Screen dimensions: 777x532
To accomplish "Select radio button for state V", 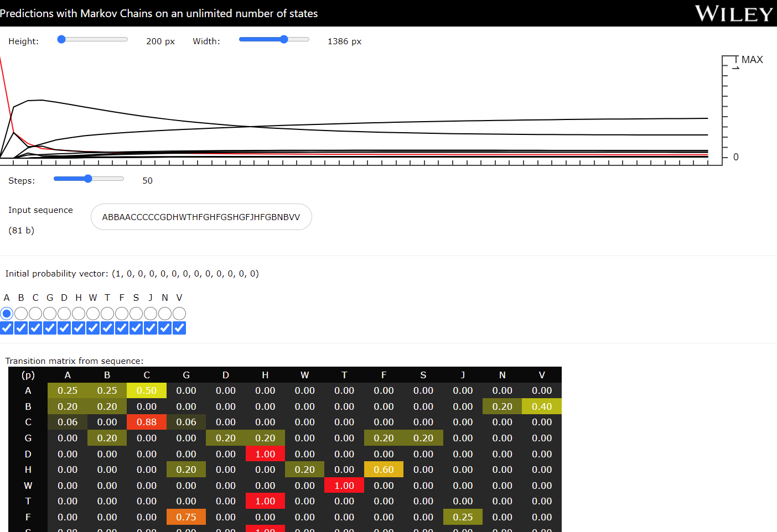I will click(179, 314).
